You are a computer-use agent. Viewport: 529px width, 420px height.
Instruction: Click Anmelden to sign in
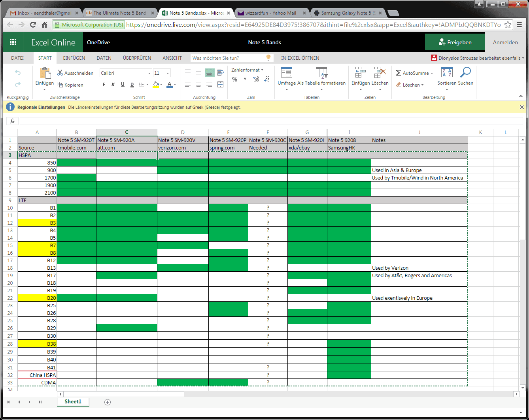tap(505, 42)
